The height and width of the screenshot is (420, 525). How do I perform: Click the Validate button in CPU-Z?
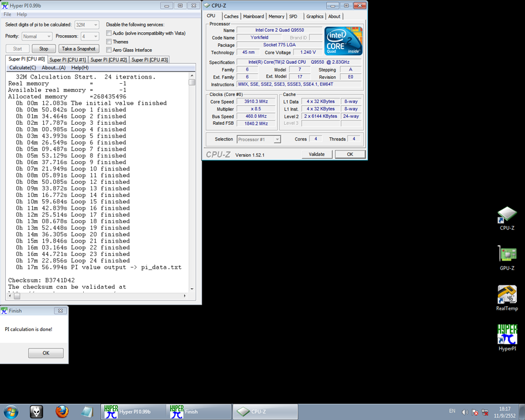[316, 154]
